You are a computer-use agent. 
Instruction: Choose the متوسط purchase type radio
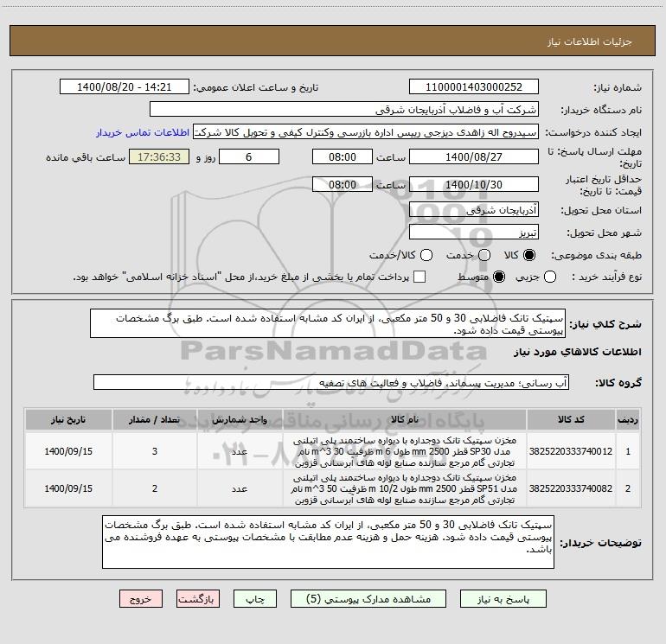[499, 277]
